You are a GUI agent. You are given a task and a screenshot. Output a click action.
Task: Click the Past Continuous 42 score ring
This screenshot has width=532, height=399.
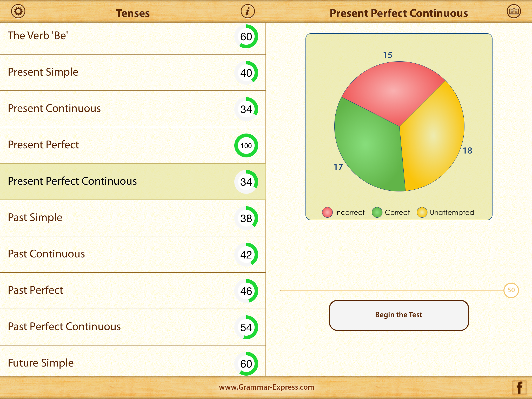coord(246,255)
